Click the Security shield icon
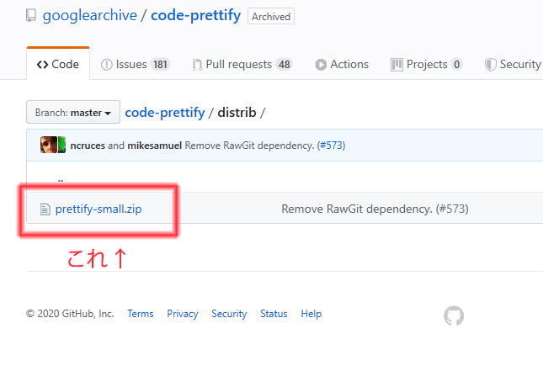This screenshot has width=543, height=392. [490, 65]
